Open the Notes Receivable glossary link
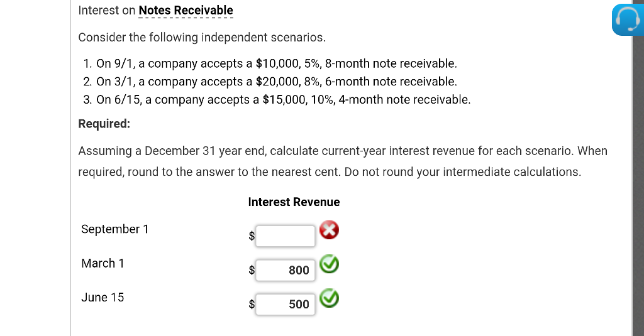Image resolution: width=644 pixels, height=336 pixels. pyautogui.click(x=186, y=11)
